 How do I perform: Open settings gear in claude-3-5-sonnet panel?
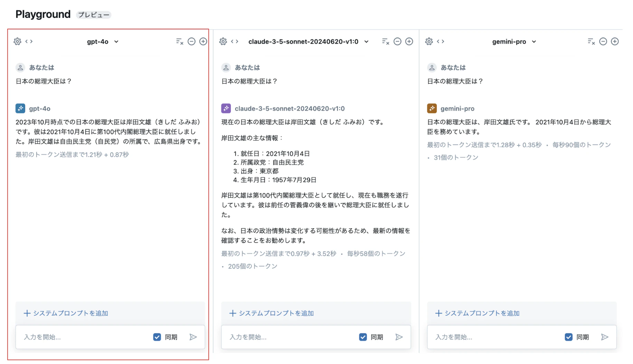pos(223,41)
